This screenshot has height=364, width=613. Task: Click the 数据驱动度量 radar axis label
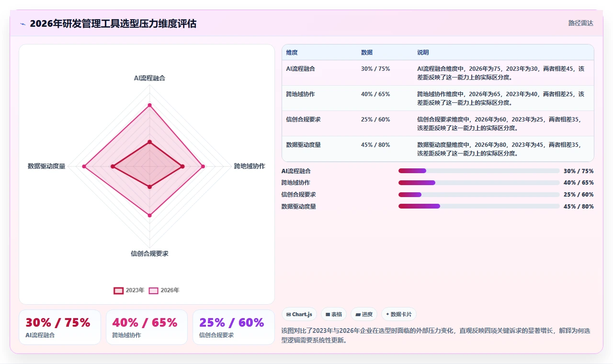(46, 166)
